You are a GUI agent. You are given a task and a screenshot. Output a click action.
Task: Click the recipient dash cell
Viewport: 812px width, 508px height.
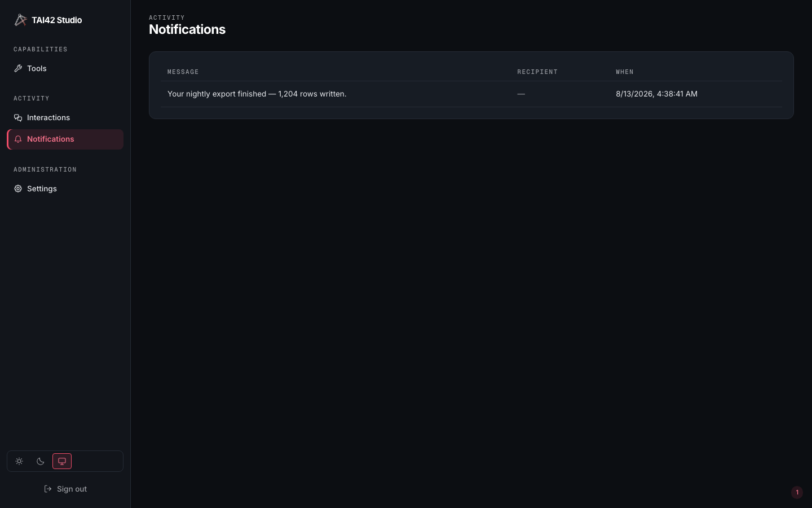pyautogui.click(x=521, y=94)
